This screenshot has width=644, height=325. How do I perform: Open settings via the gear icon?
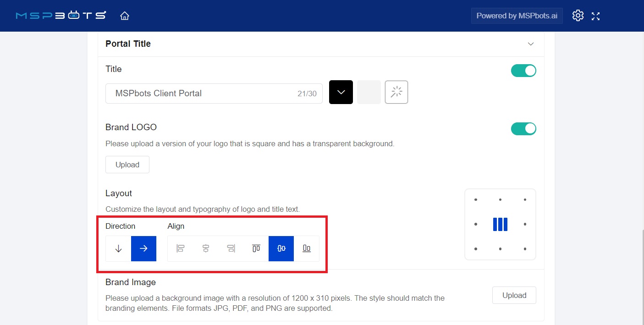tap(578, 16)
